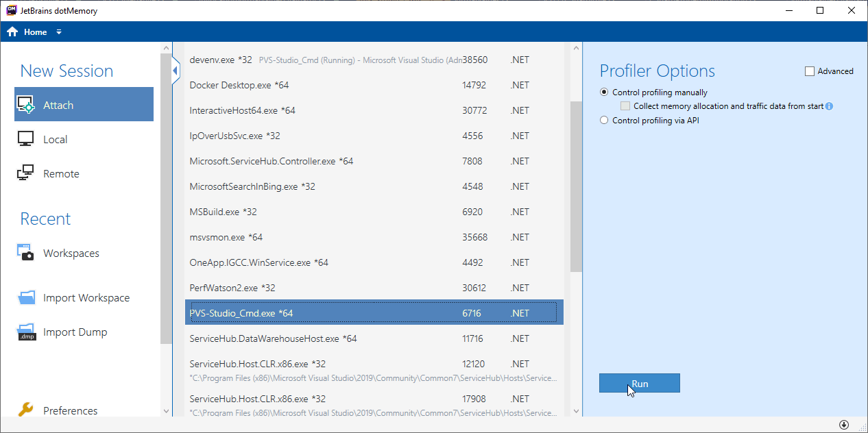The height and width of the screenshot is (433, 868).
Task: Select ServiceHub.Host.CLR.x86.exe with PID 17908
Action: pos(374,404)
